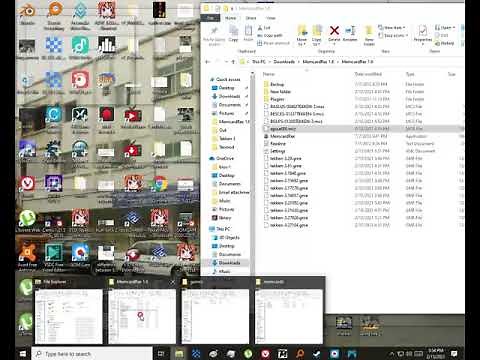The height and width of the screenshot is (360, 480).
Task: Click Paste shortcut in ribbon
Action: (x=273, y=43)
